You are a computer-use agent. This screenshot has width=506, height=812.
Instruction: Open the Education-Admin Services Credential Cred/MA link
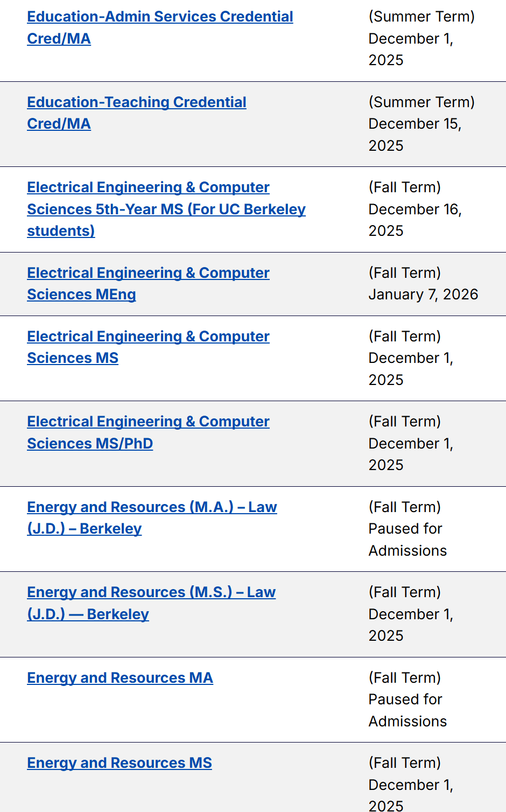[160, 17]
